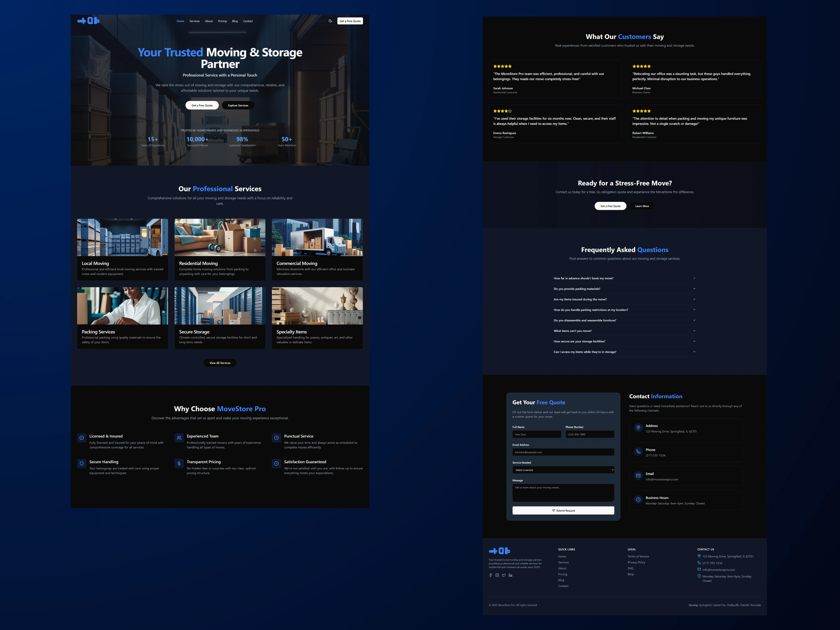Click the Learn More button
The image size is (840, 630).
[642, 206]
